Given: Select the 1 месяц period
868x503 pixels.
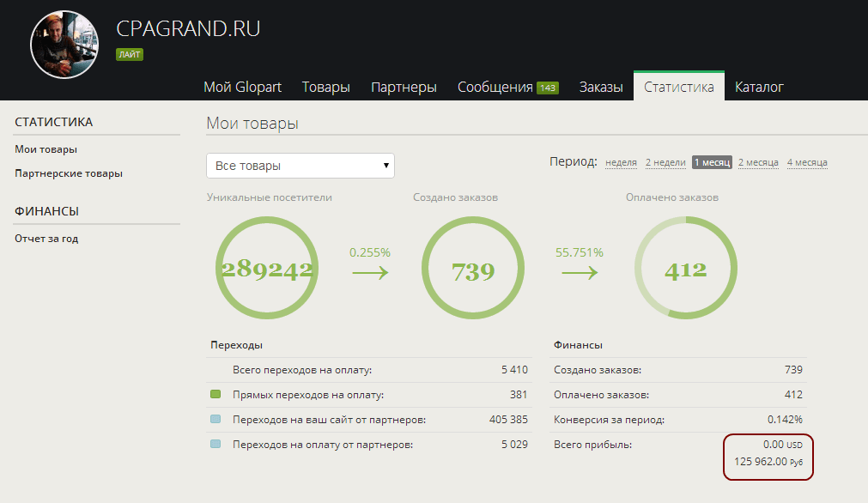Looking at the screenshot, I should coord(712,162).
